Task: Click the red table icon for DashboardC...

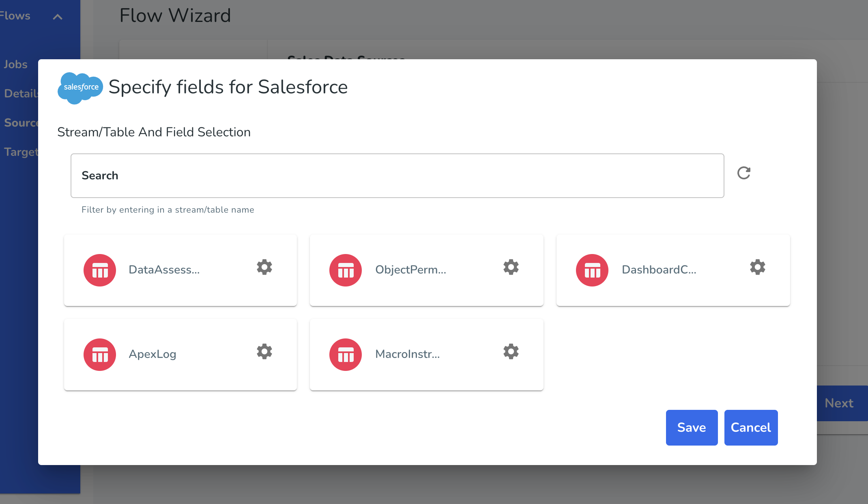Action: pos(592,270)
